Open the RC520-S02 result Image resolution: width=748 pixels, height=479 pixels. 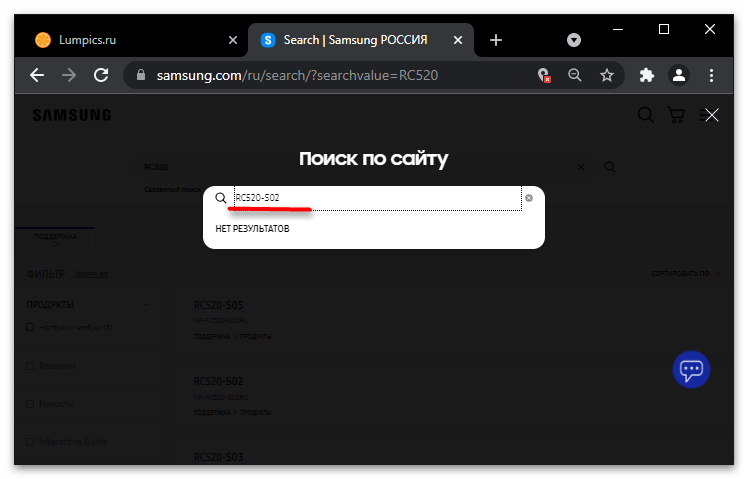point(218,381)
